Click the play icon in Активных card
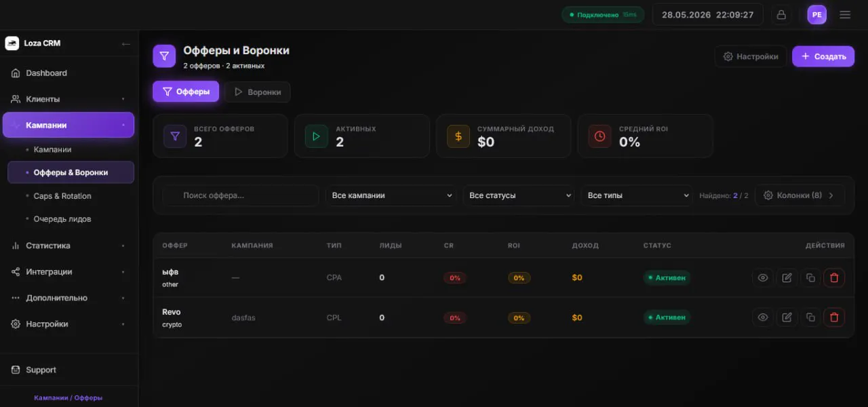This screenshot has height=407, width=868. [317, 136]
